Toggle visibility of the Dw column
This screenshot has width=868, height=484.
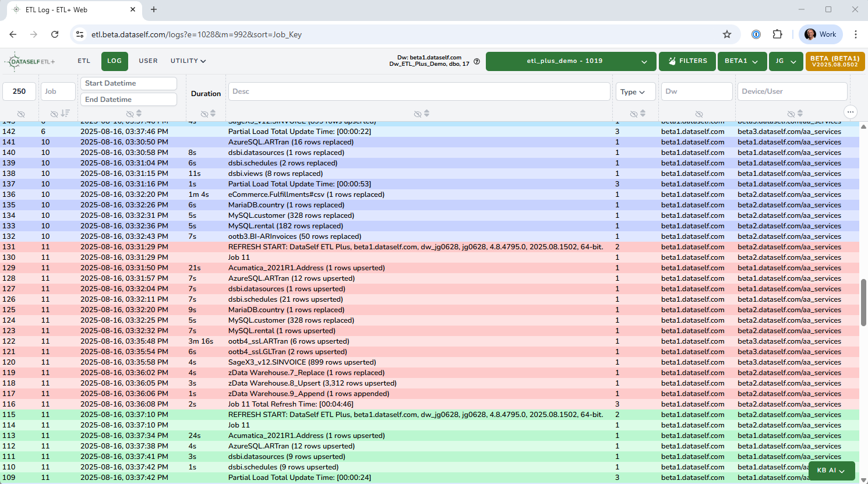point(698,114)
